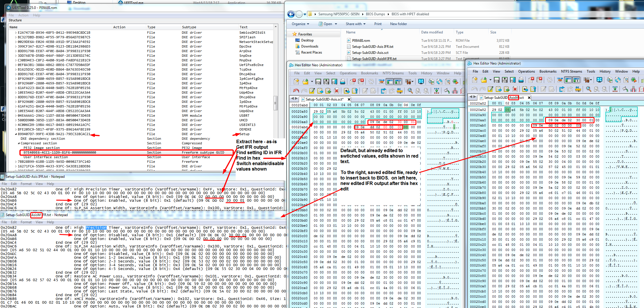Click Delete red X icon in left Hex Editor edit toolbar

(x=336, y=91)
